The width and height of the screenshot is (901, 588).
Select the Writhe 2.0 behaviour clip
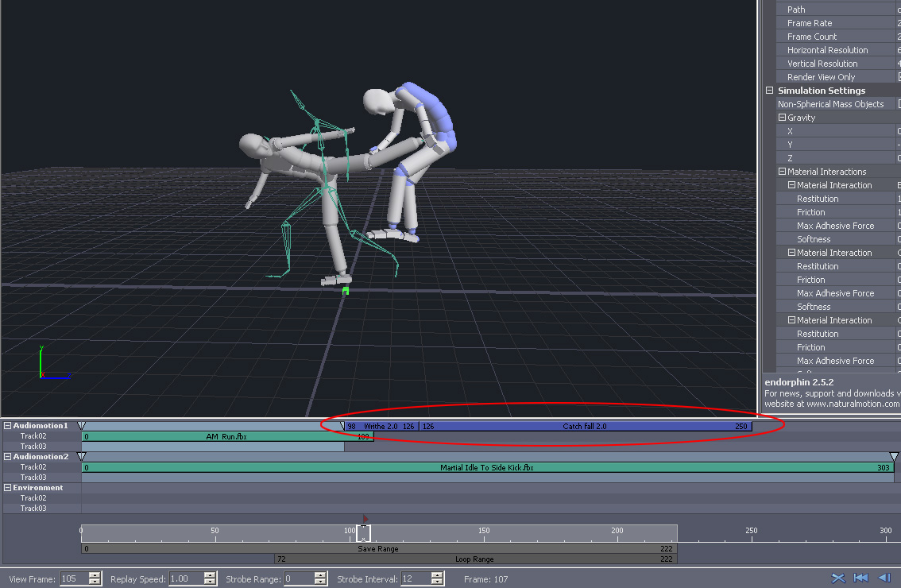click(x=381, y=427)
